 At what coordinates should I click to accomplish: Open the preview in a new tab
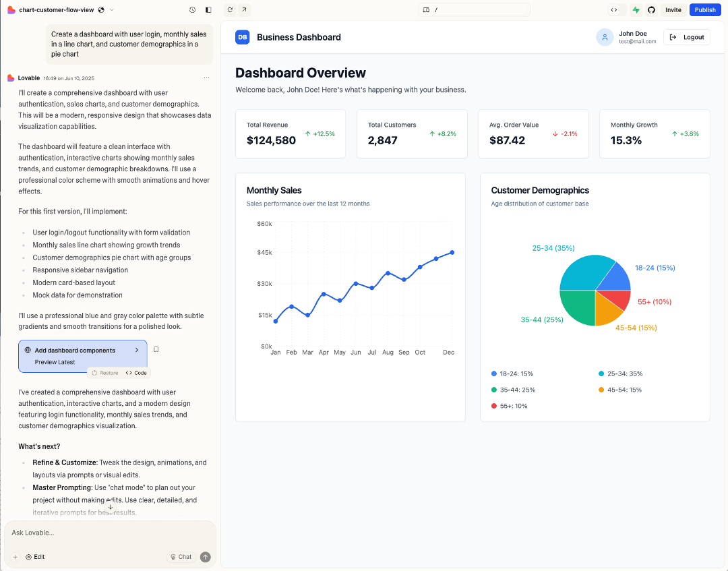244,10
